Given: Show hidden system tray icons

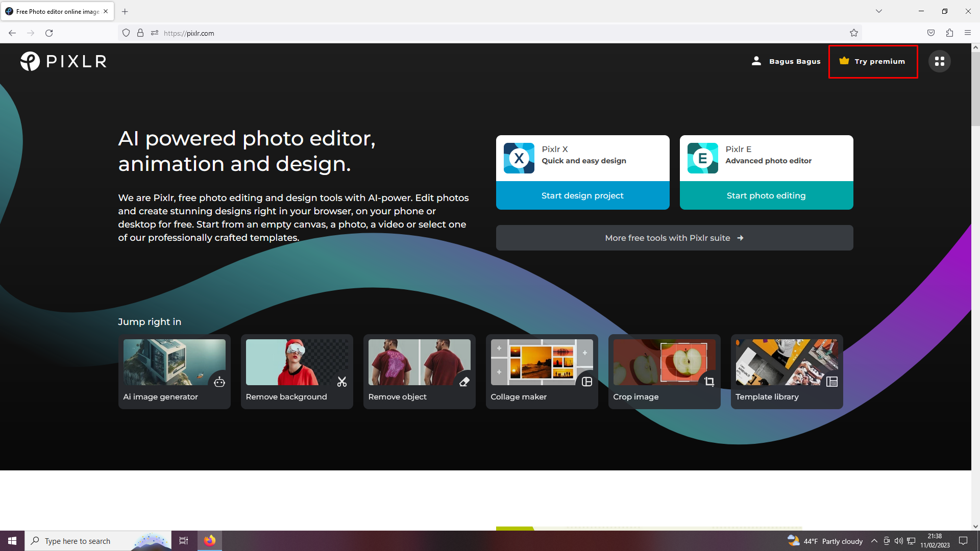Looking at the screenshot, I should [874, 541].
